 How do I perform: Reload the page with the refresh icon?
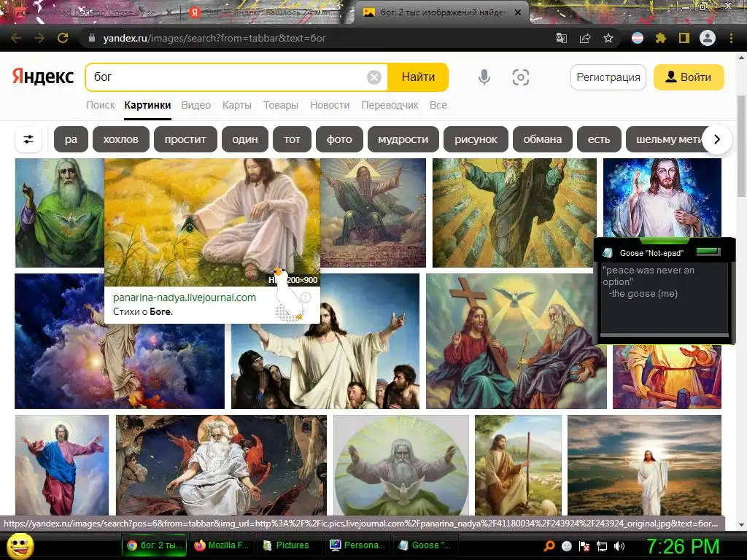tap(63, 38)
